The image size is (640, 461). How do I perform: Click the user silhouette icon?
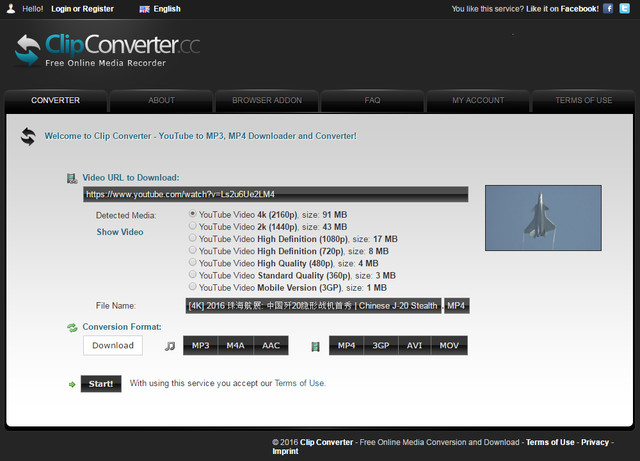pyautogui.click(x=11, y=9)
